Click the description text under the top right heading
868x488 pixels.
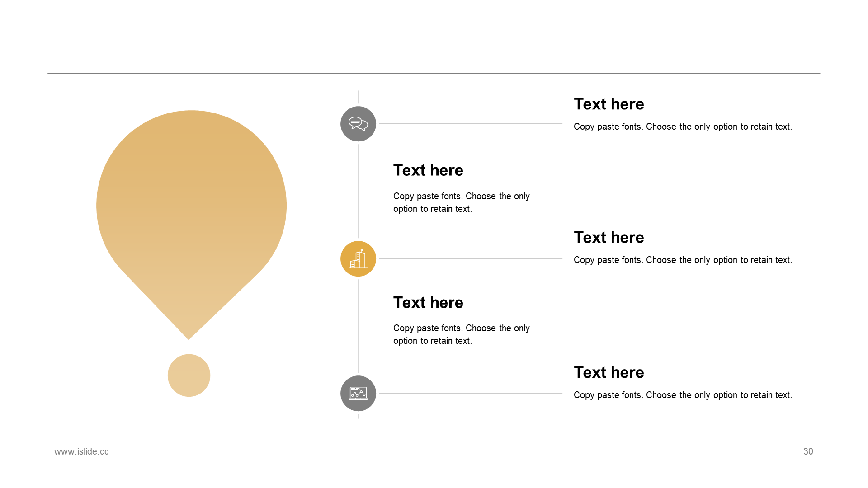coord(683,127)
